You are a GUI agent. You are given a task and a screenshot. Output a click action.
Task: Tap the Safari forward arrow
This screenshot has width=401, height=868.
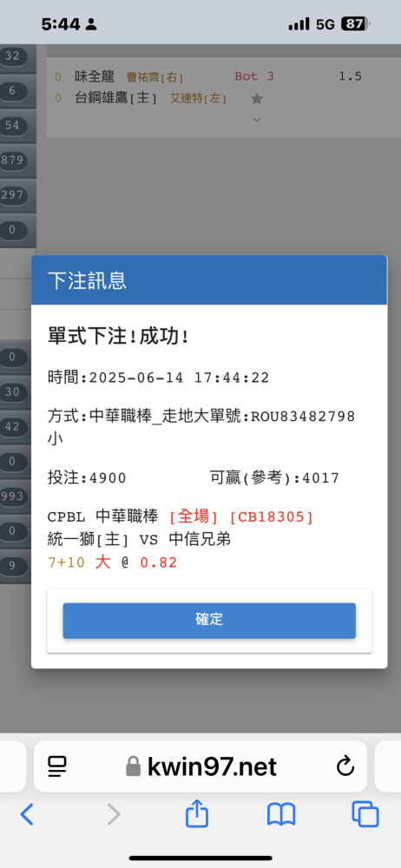point(114,814)
